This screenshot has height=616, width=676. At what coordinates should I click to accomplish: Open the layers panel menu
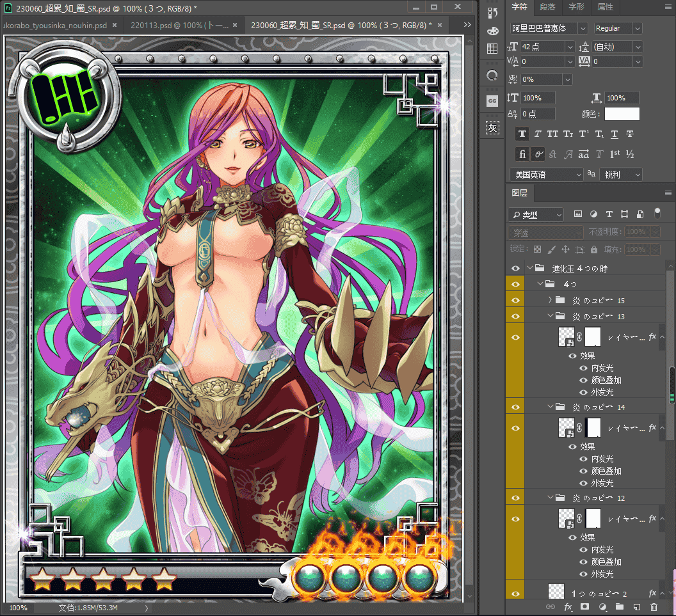(668, 193)
